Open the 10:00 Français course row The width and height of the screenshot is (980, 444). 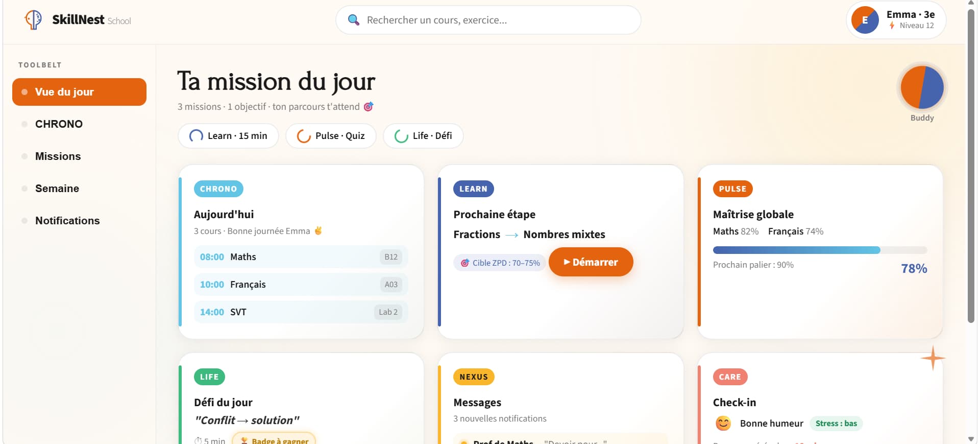pos(301,285)
